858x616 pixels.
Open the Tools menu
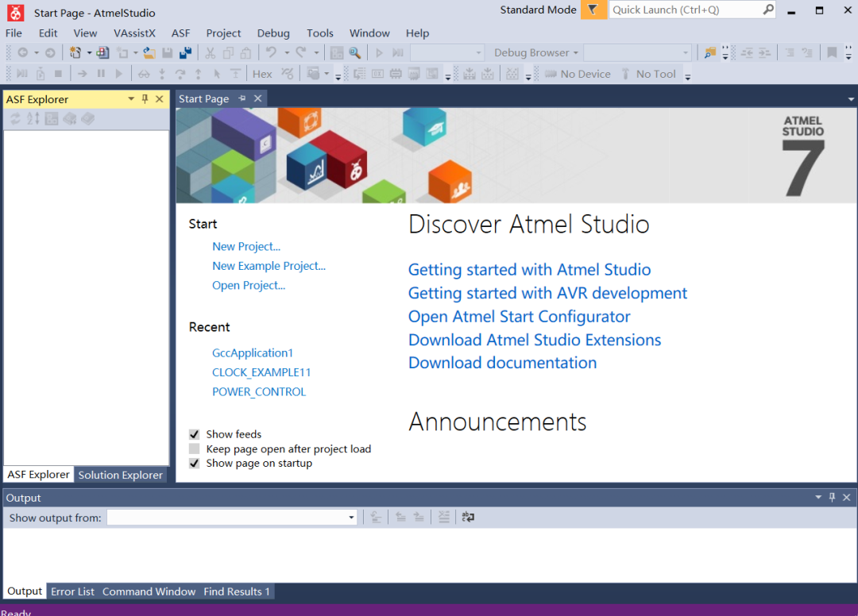click(320, 33)
